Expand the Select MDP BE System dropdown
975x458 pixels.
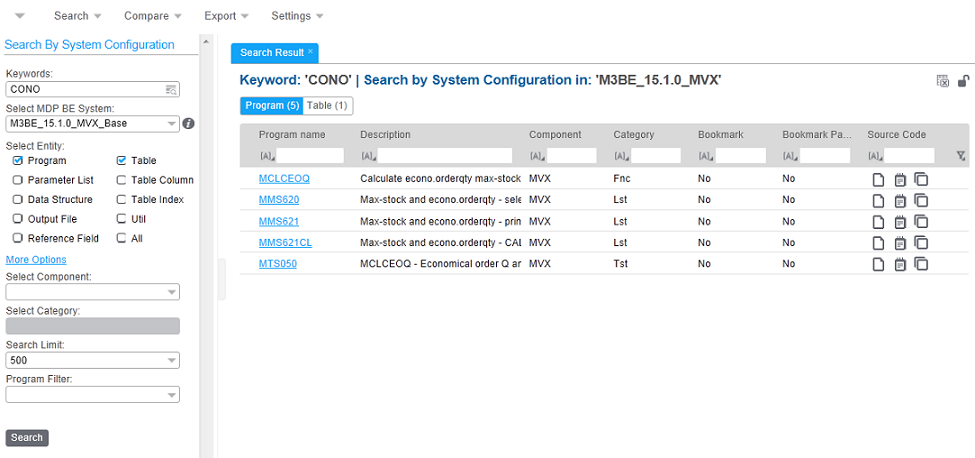point(172,124)
